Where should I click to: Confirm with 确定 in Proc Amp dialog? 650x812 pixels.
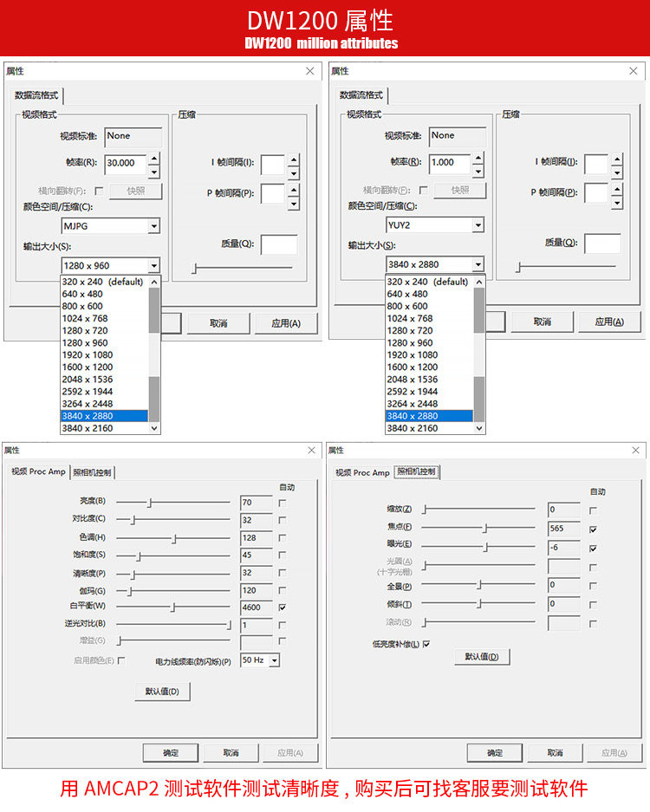[x=171, y=753]
